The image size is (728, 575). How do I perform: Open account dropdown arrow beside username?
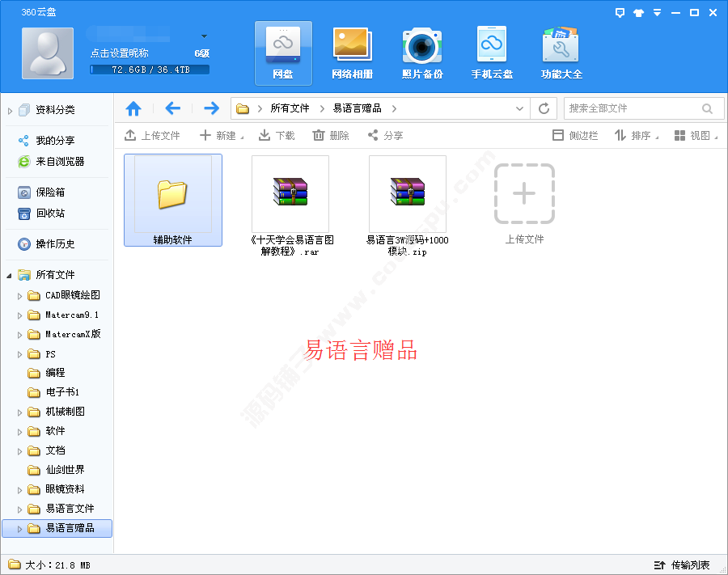[204, 36]
